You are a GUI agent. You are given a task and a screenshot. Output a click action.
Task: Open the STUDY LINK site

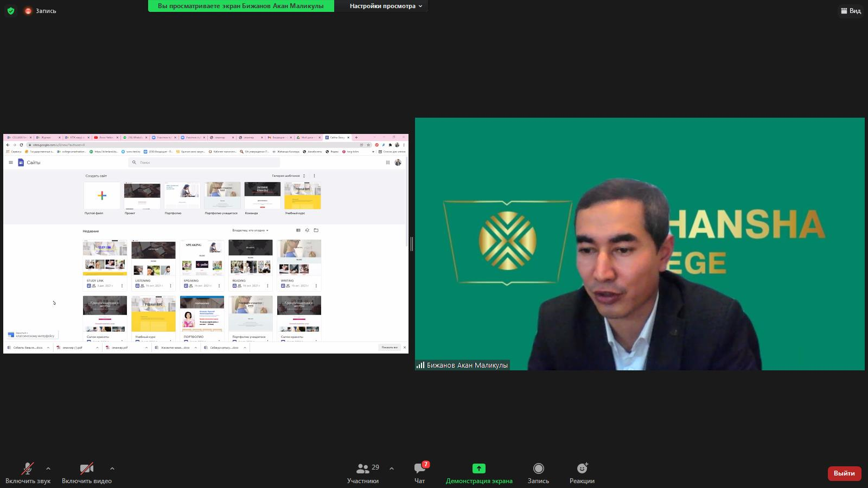(x=105, y=265)
